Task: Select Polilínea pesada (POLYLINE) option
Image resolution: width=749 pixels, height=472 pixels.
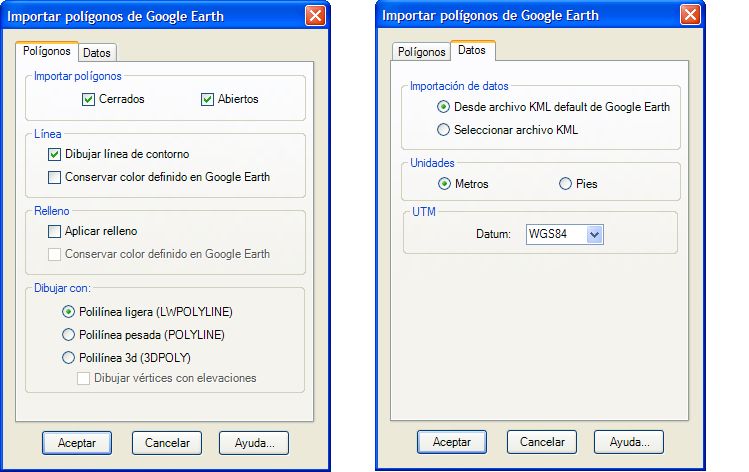Action: [x=69, y=335]
